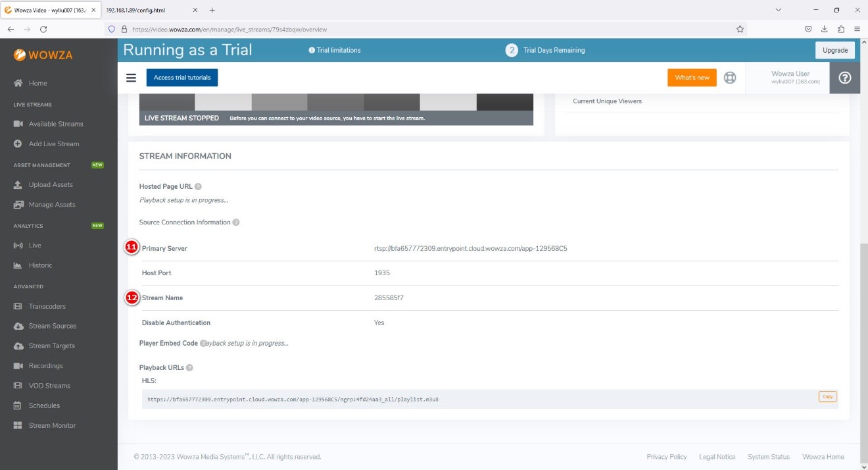Open Home from the sidebar
The image size is (868, 470).
pyautogui.click(x=38, y=83)
